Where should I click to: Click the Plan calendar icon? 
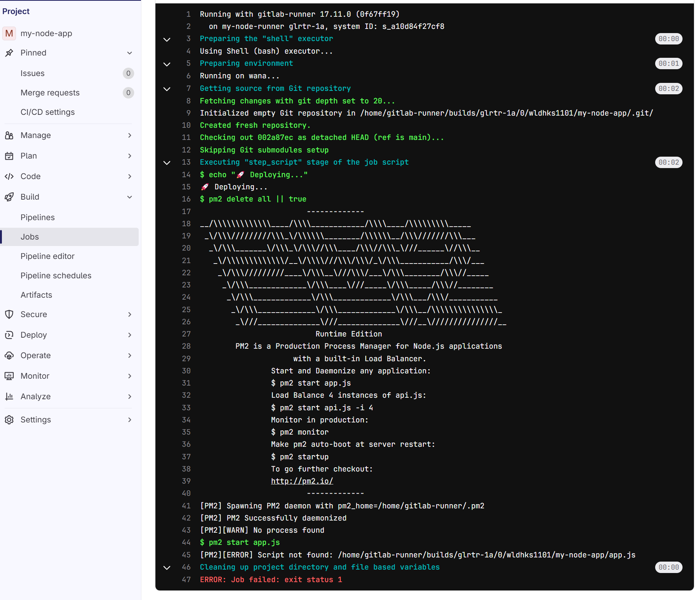click(x=9, y=156)
